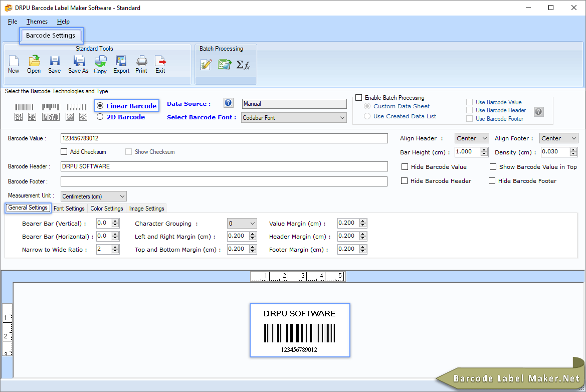Open the Themes menu
The height and width of the screenshot is (392, 586).
[x=37, y=22]
